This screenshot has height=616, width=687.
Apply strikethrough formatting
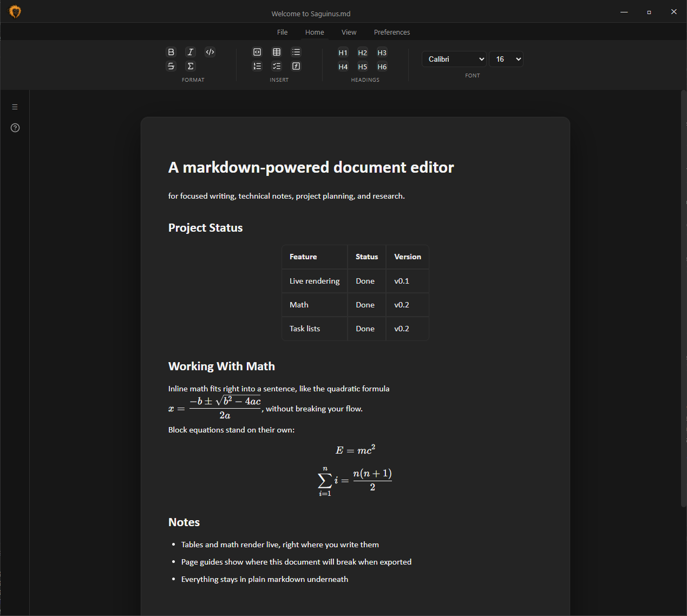171,66
